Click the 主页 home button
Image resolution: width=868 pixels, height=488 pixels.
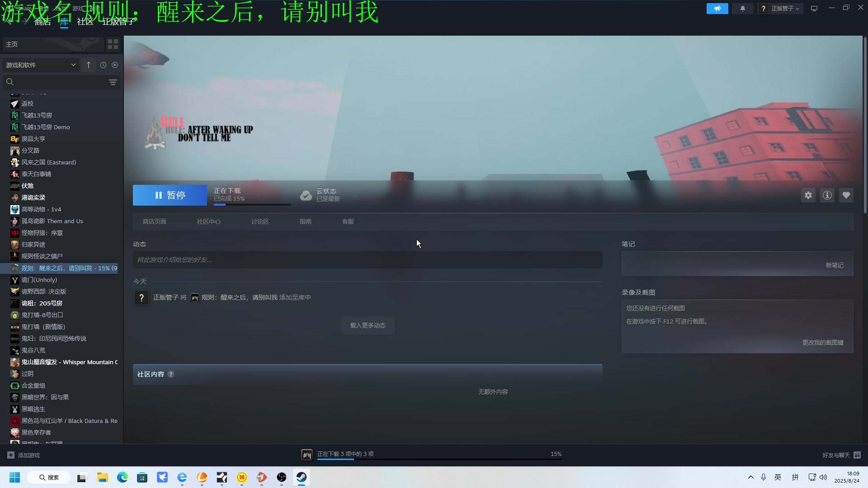[x=53, y=44]
